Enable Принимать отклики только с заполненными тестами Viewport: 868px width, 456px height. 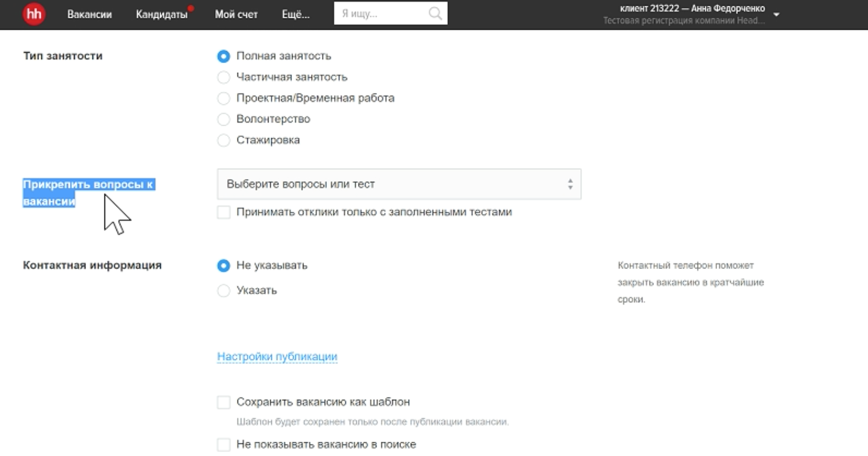pyautogui.click(x=224, y=212)
